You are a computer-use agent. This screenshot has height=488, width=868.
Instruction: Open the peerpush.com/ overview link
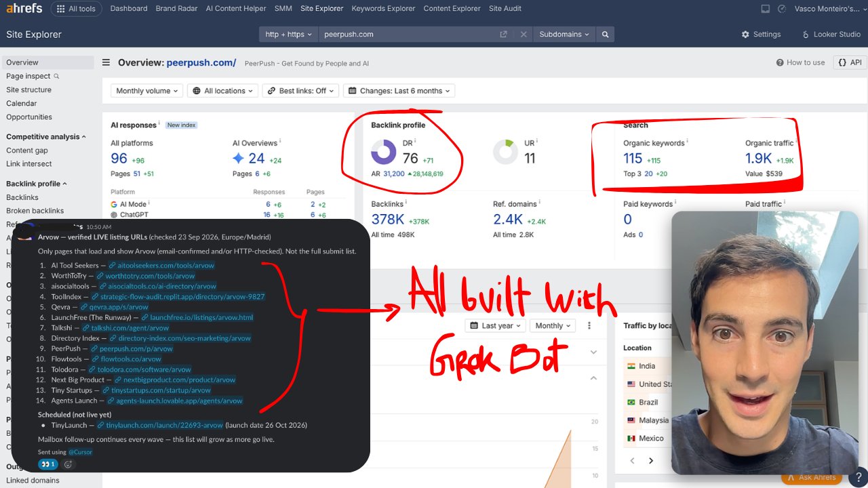(x=201, y=63)
